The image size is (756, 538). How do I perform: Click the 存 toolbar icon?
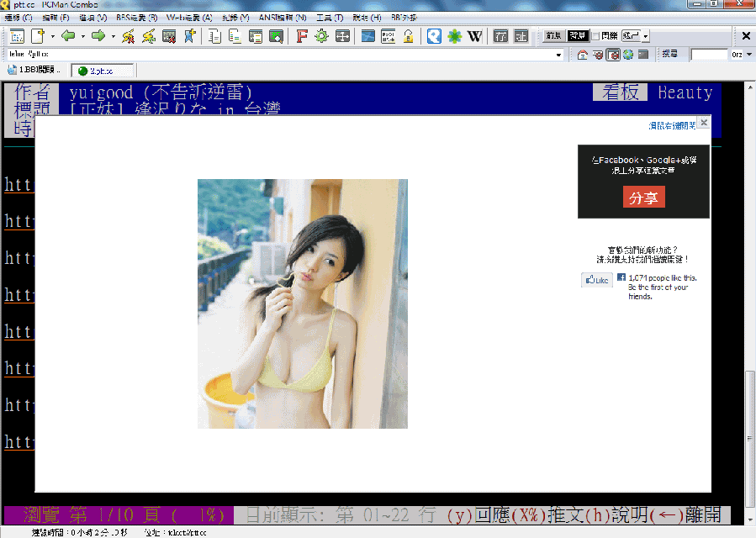pyautogui.click(x=500, y=36)
